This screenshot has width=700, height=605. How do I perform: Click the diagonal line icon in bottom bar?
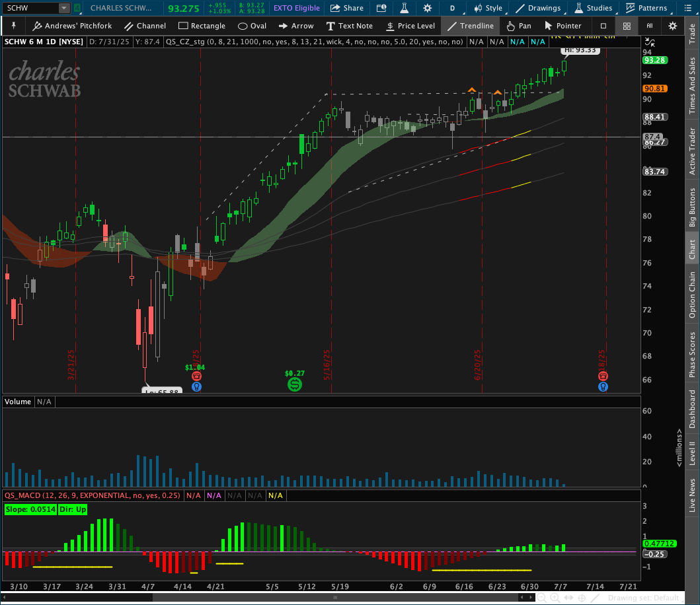[595, 598]
